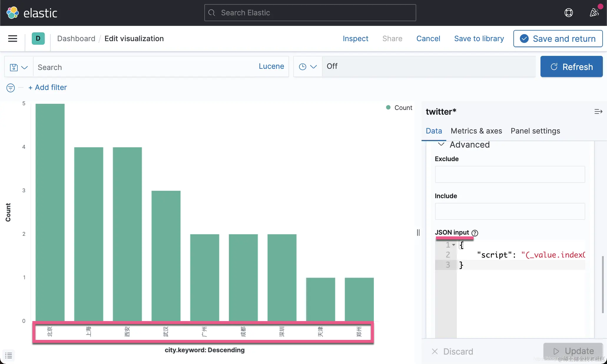This screenshot has height=364, width=607.
Task: Switch query language via Lucene
Action: click(x=271, y=66)
